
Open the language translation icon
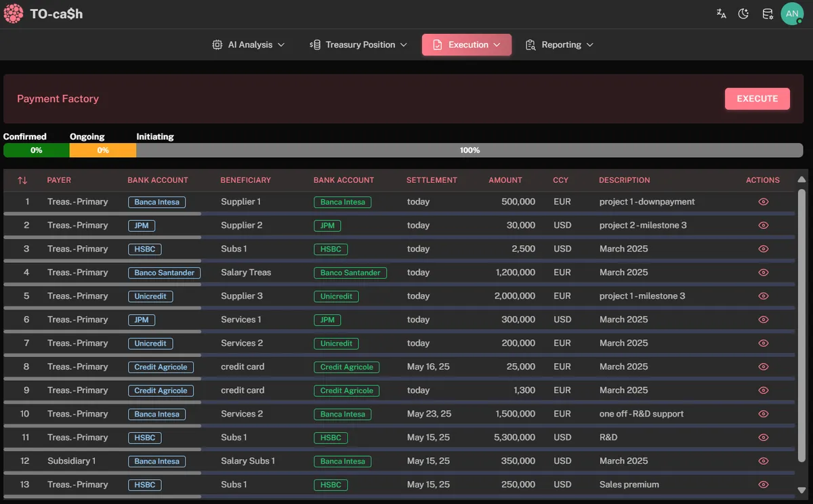click(x=722, y=14)
